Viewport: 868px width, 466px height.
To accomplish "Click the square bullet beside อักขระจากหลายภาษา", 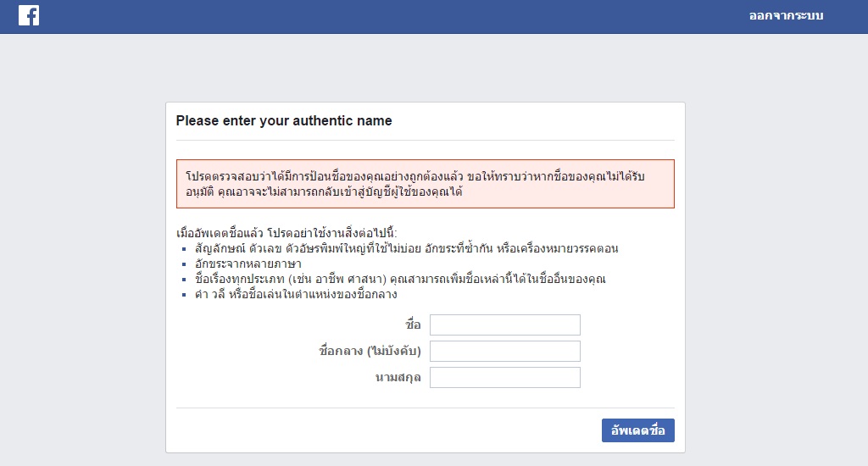I will [184, 264].
